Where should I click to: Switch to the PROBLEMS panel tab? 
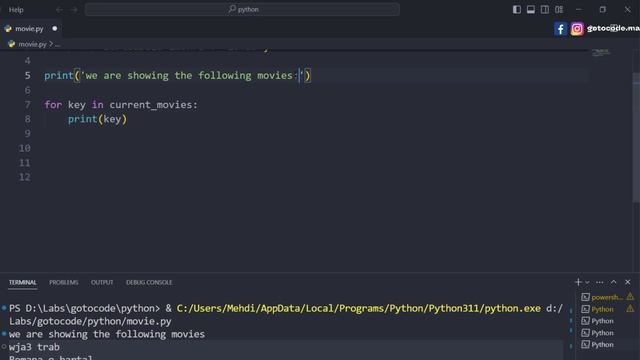64,282
